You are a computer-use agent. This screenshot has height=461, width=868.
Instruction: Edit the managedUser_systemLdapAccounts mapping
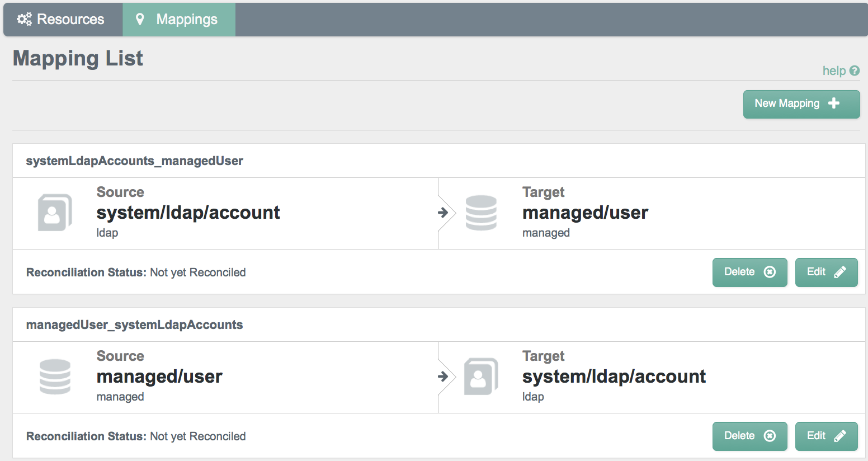[x=827, y=436]
